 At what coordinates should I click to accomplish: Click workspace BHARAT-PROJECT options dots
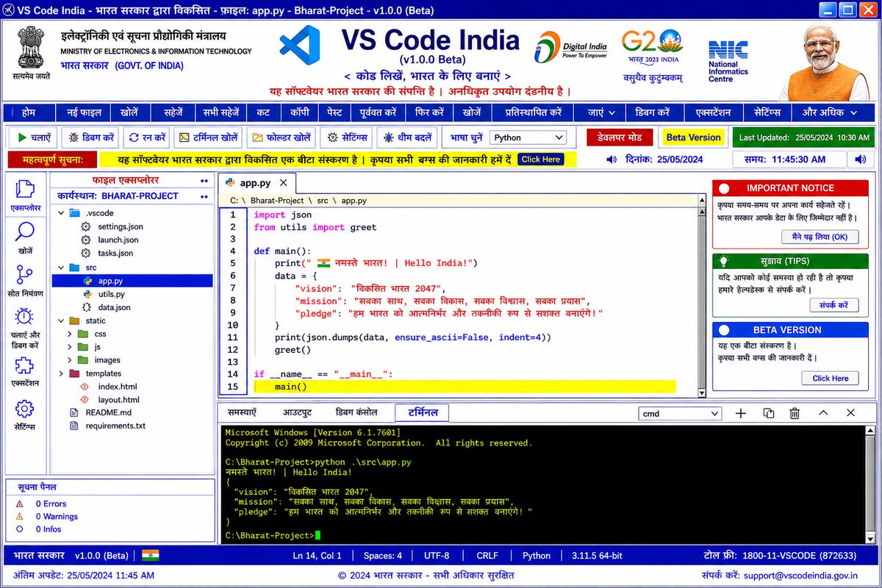pos(204,196)
